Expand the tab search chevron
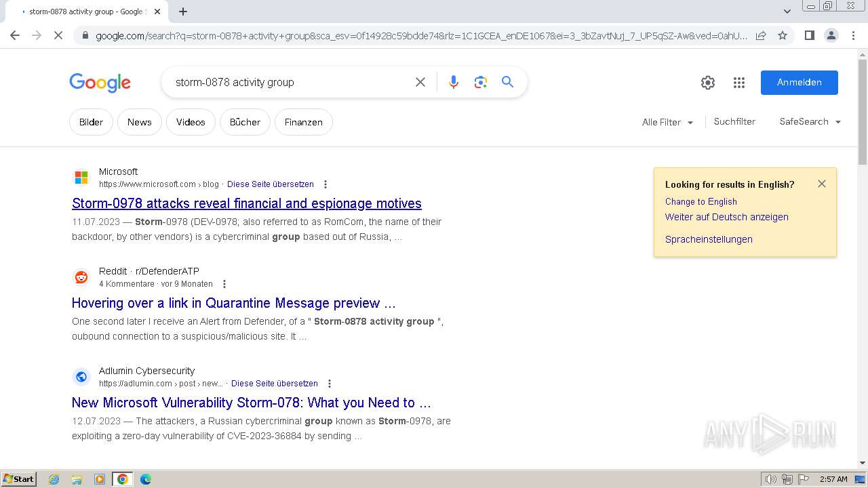868x488 pixels. point(787,12)
